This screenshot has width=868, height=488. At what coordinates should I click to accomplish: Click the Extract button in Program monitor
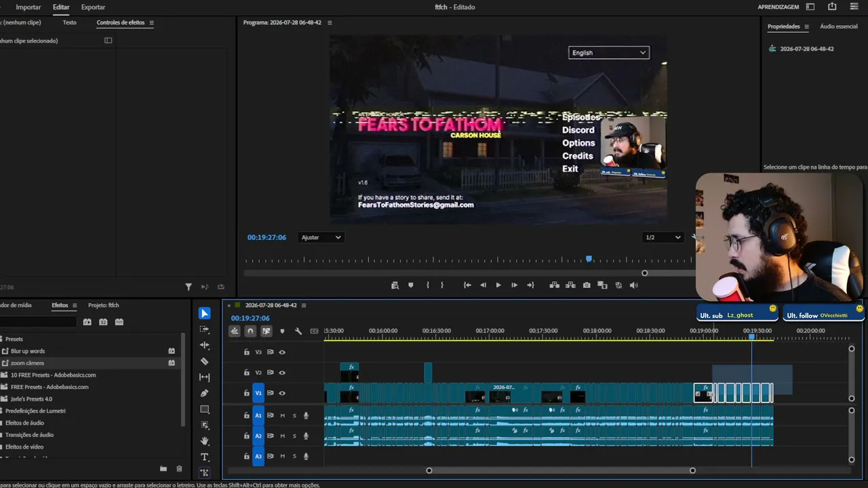(570, 285)
